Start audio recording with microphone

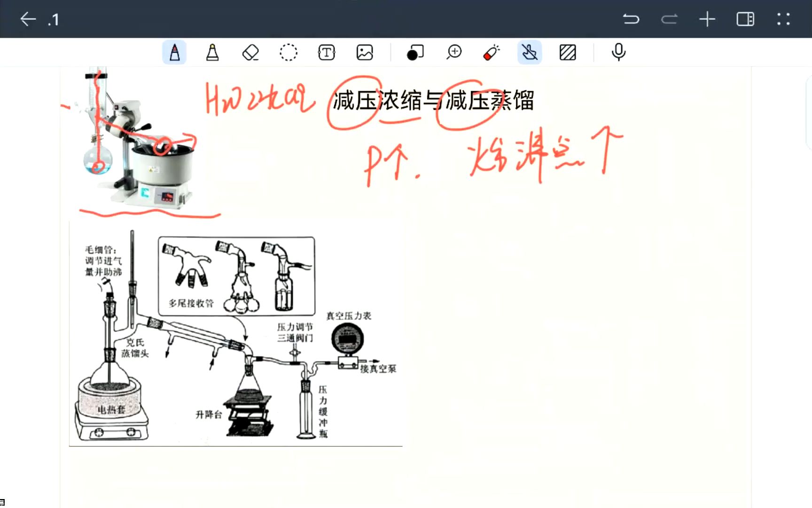point(618,52)
